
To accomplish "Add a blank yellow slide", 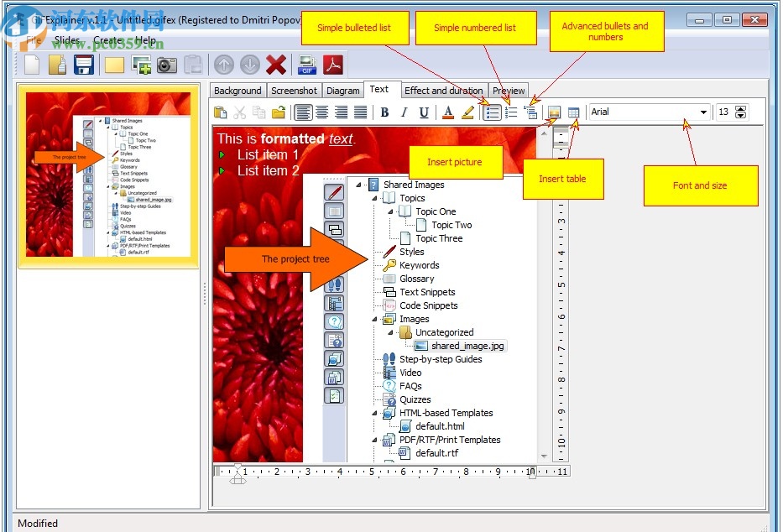I will point(114,65).
